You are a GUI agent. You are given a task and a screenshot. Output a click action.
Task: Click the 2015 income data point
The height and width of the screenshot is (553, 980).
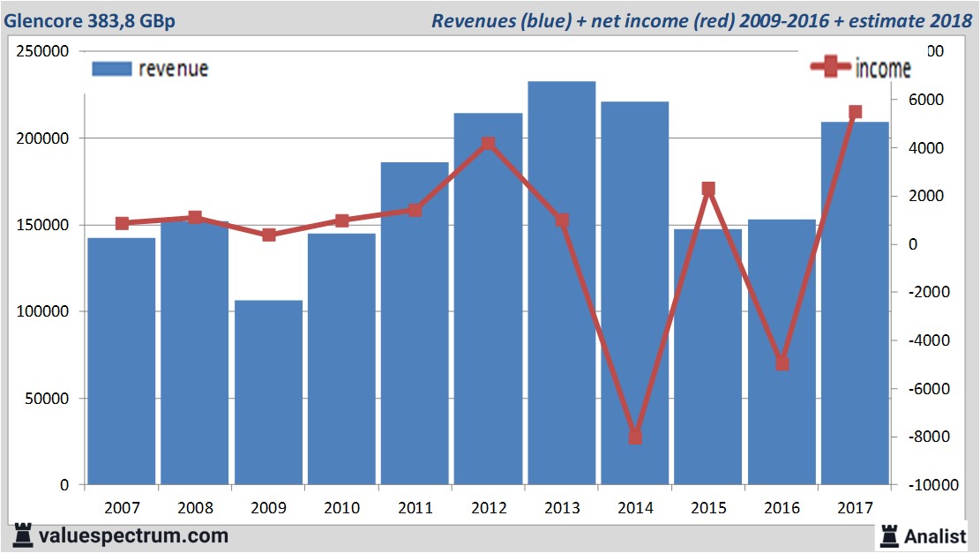click(x=708, y=189)
